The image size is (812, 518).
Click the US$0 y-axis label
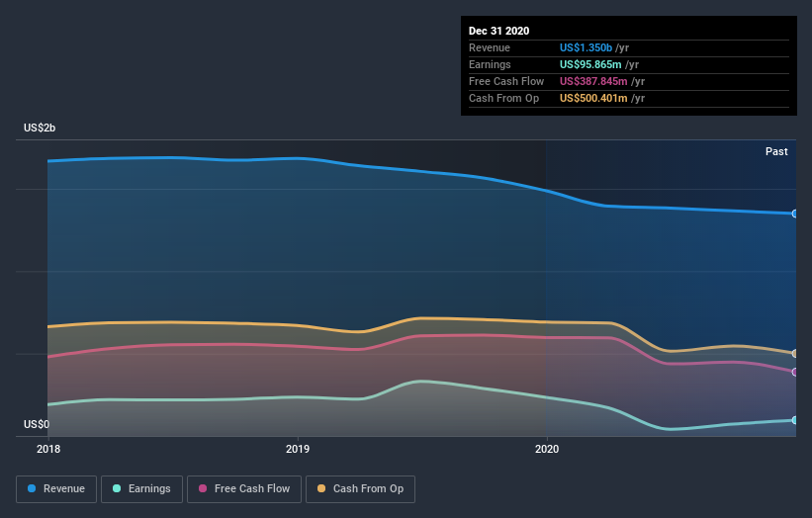pos(37,424)
